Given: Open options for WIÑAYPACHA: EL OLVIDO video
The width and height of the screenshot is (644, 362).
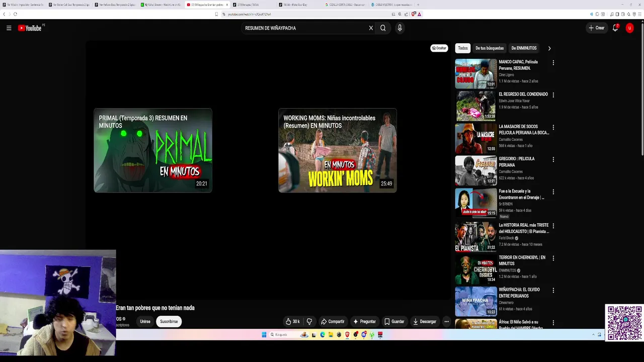Looking at the screenshot, I should point(553,290).
